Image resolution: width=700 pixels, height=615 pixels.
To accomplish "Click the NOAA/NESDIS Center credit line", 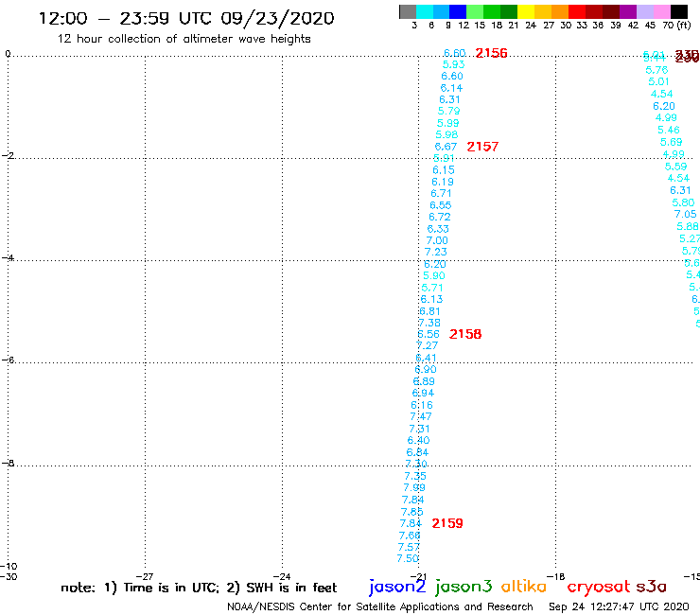I will (x=380, y=607).
